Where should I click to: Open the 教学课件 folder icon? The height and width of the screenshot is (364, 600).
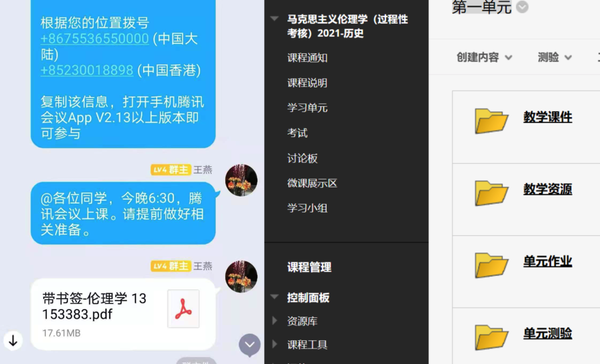pos(491,121)
